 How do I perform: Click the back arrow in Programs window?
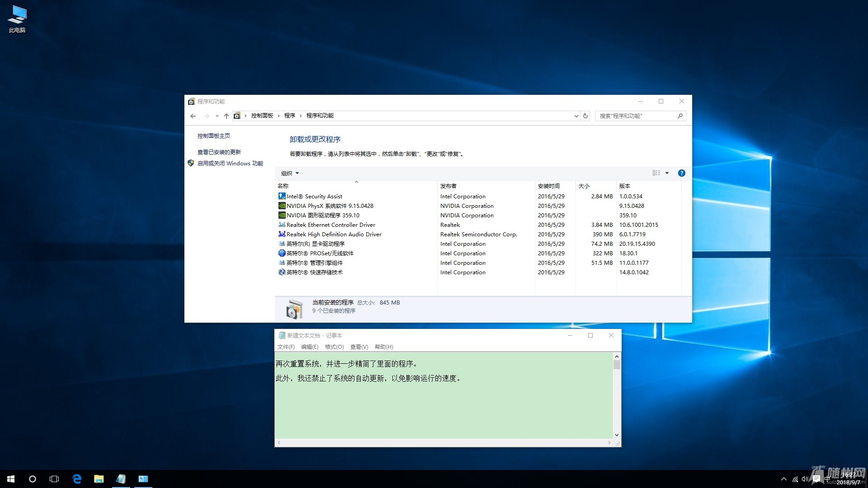coord(193,116)
